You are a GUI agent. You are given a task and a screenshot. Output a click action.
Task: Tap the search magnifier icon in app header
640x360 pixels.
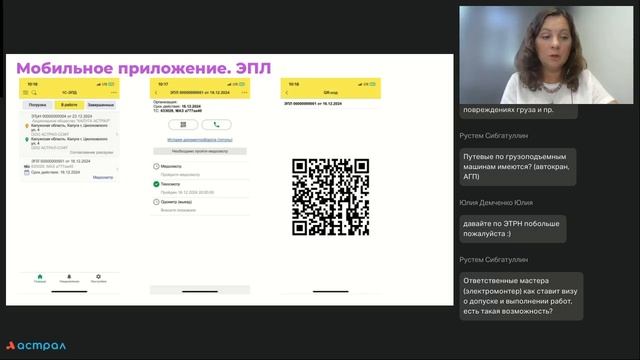34,93
